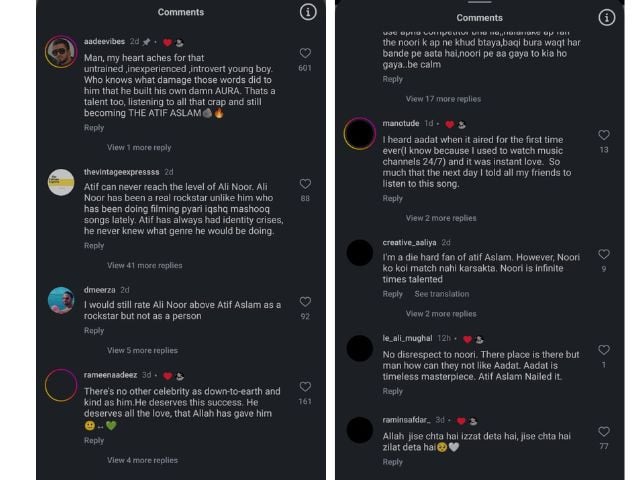This screenshot has height=480, width=640.
Task: View 4 more replies under rameenaadeez
Action: (142, 460)
